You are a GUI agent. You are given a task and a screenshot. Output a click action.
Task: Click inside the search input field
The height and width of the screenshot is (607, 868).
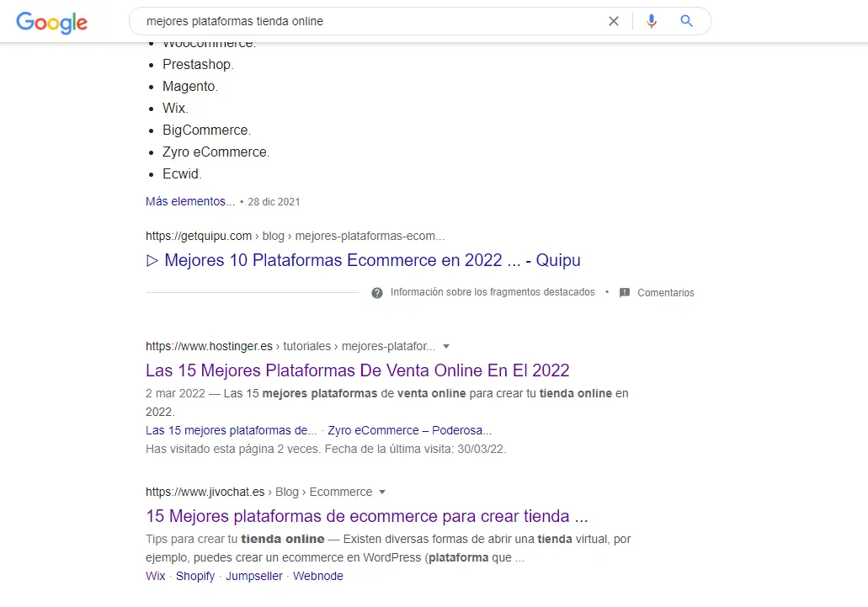pos(337,20)
